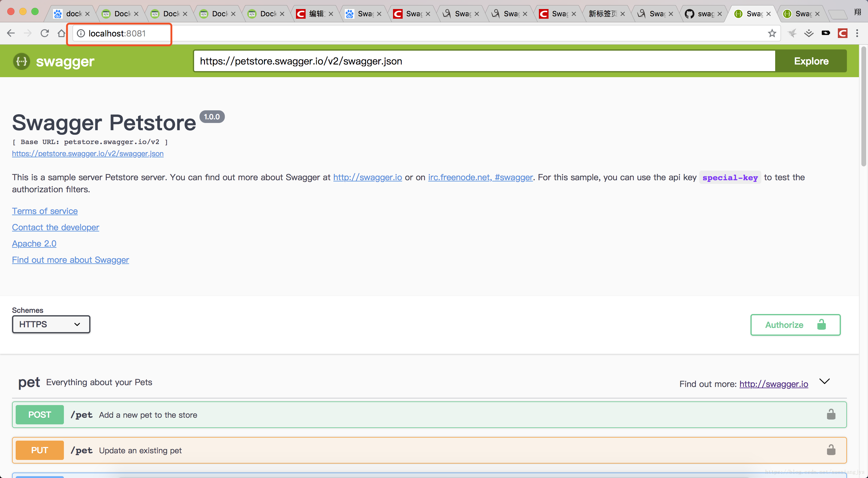Switch to the '编辑' tab
This screenshot has width=868, height=478.
(313, 14)
